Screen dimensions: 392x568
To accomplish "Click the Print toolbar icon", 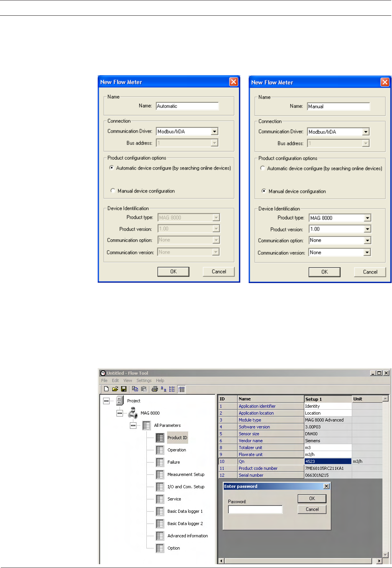I will 155,389.
